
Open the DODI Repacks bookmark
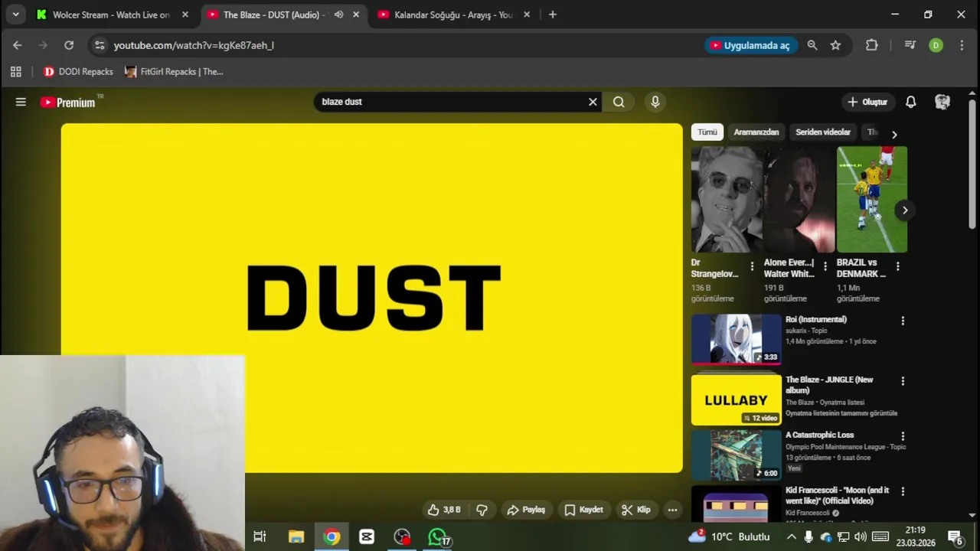click(x=78, y=72)
